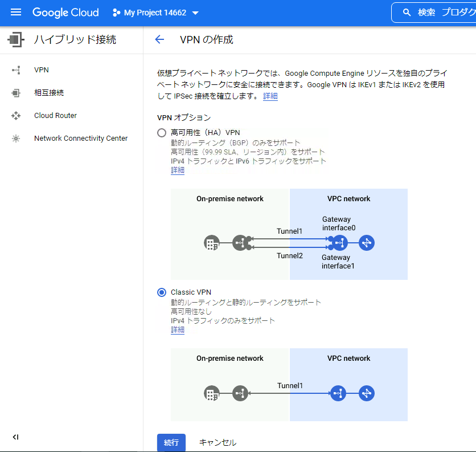Click the Google Cloud logo
The image size is (476, 452).
pos(65,12)
